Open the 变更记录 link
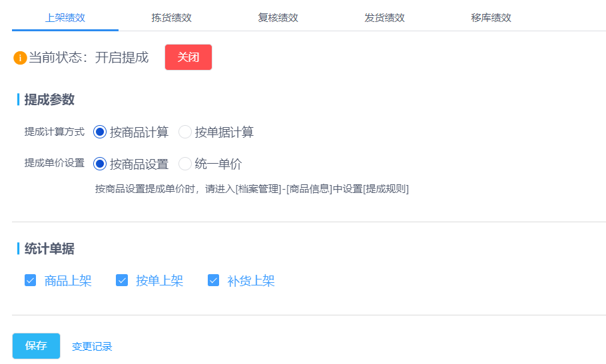Image resolution: width=606 pixels, height=364 pixels. click(92, 346)
